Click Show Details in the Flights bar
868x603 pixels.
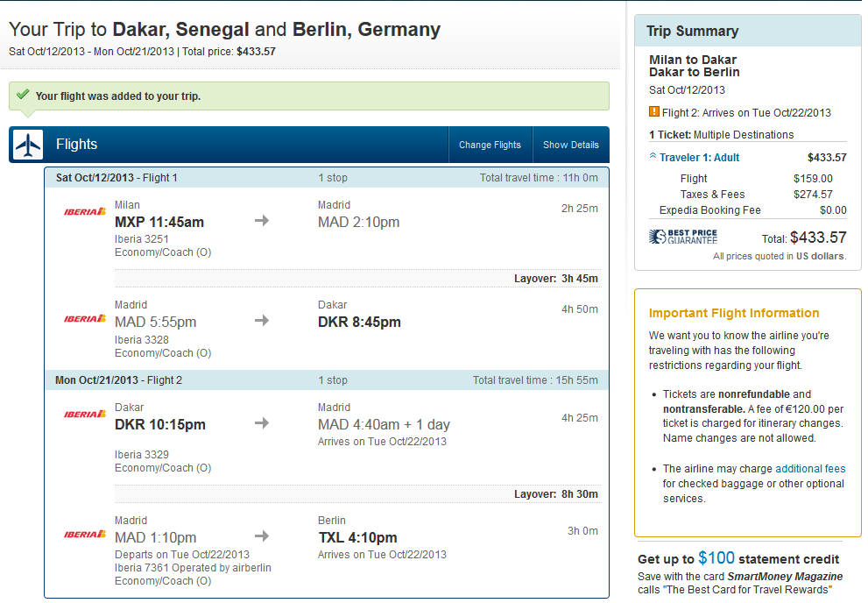point(571,145)
